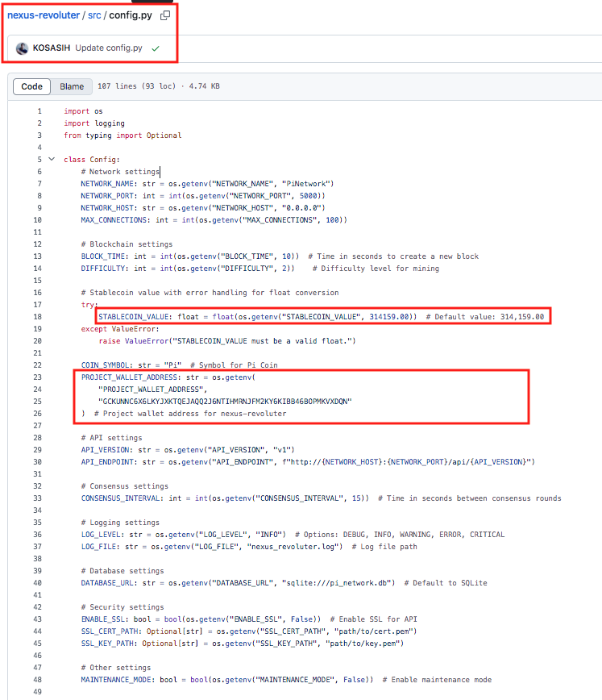602x700 pixels.
Task: Click '# Security settings' comment
Action: [122, 607]
